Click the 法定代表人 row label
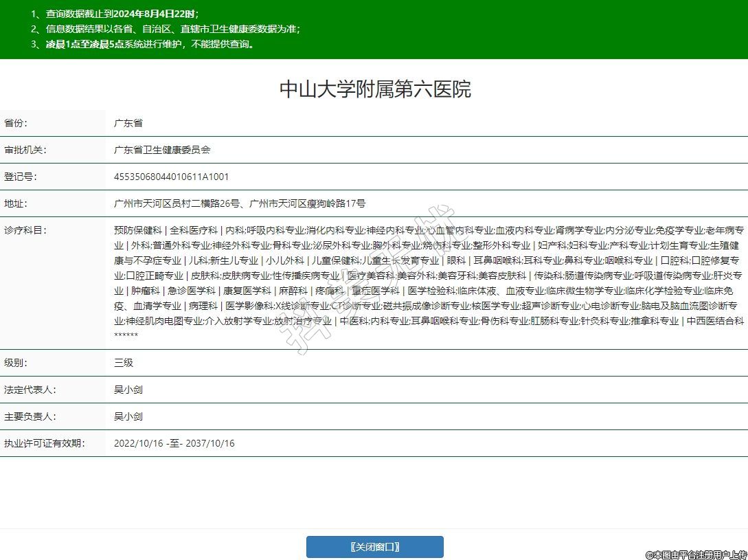Image resolution: width=748 pixels, height=560 pixels. coord(30,390)
